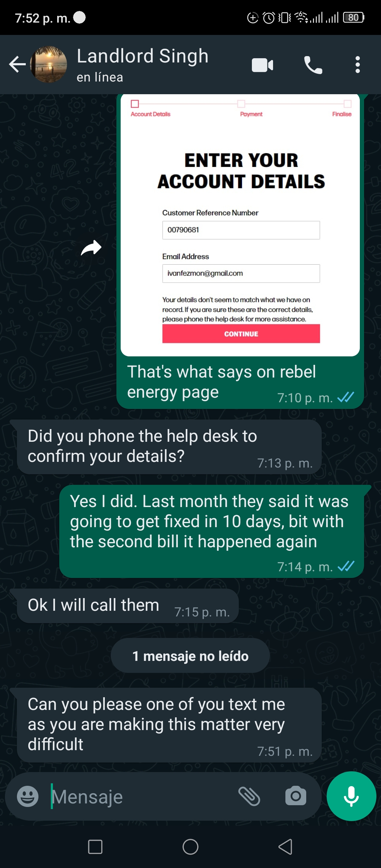Start a video call with Landlord Singh
381x868 pixels.
click(x=262, y=65)
